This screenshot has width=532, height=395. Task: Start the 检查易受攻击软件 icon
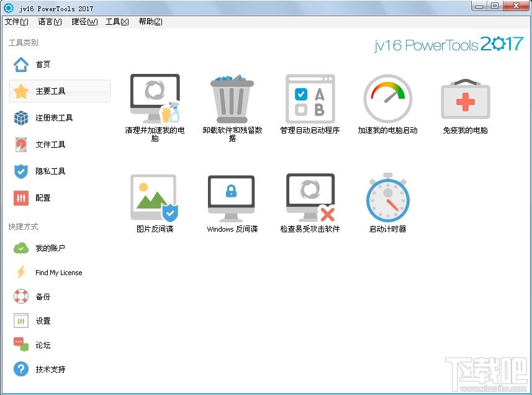click(x=310, y=198)
